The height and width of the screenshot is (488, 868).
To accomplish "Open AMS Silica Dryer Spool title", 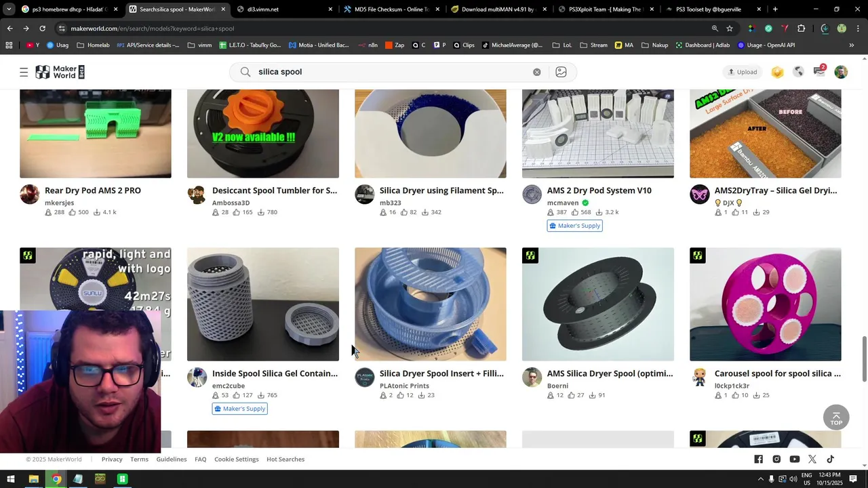I will pos(610,373).
